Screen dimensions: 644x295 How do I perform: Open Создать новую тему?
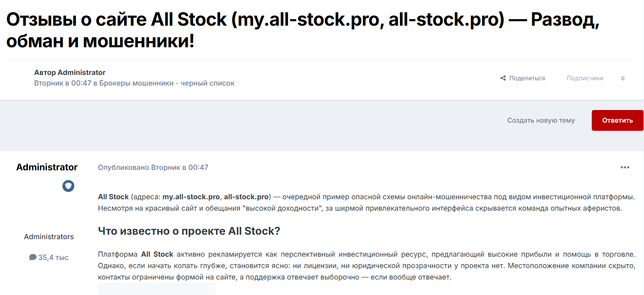point(541,120)
